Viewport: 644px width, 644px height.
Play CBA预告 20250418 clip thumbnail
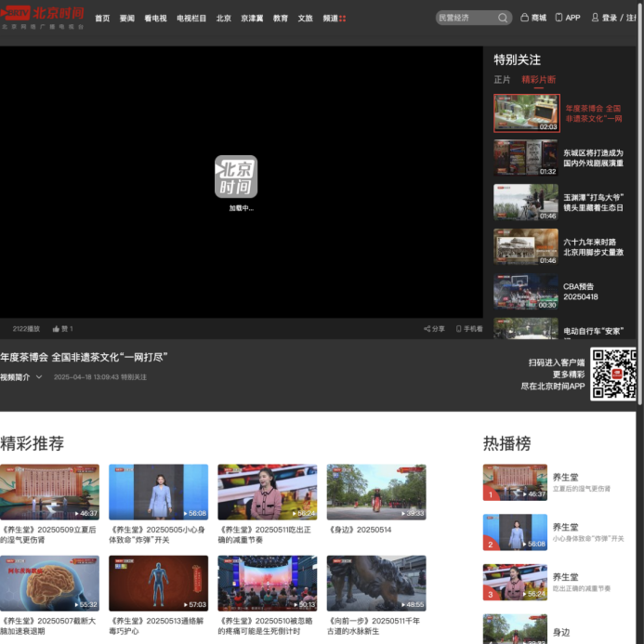click(526, 291)
